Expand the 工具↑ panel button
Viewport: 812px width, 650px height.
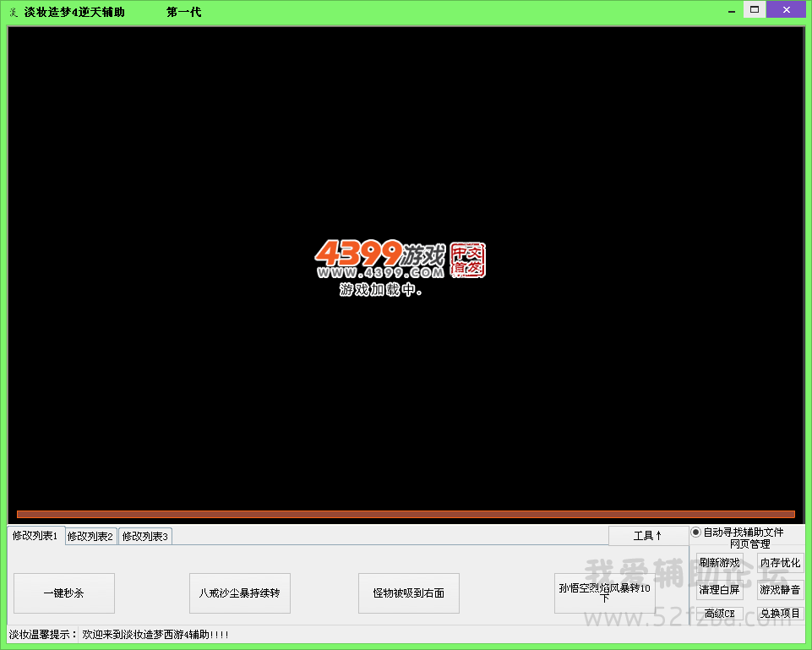(648, 536)
